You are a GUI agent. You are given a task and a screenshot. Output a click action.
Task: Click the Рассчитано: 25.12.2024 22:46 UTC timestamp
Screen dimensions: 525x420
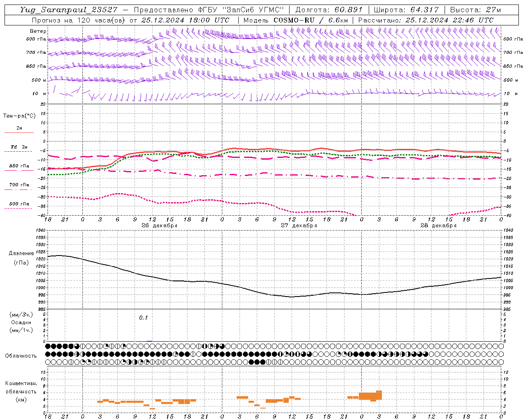pos(426,20)
